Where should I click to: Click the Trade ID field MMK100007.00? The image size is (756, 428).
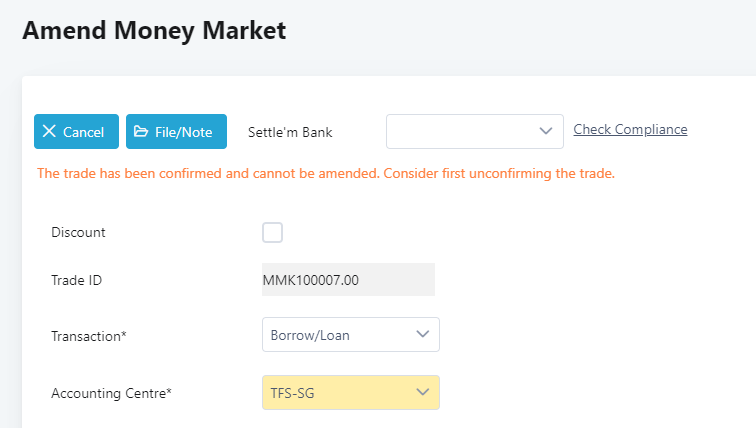point(348,280)
